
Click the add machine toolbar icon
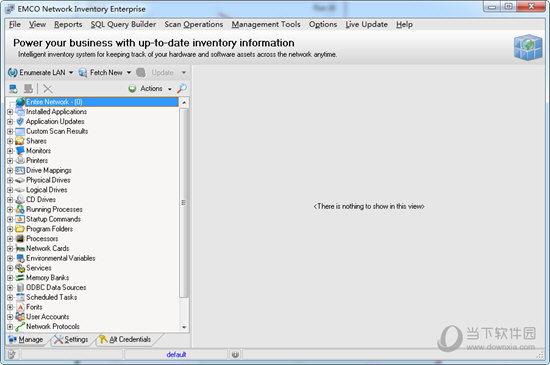[13, 89]
